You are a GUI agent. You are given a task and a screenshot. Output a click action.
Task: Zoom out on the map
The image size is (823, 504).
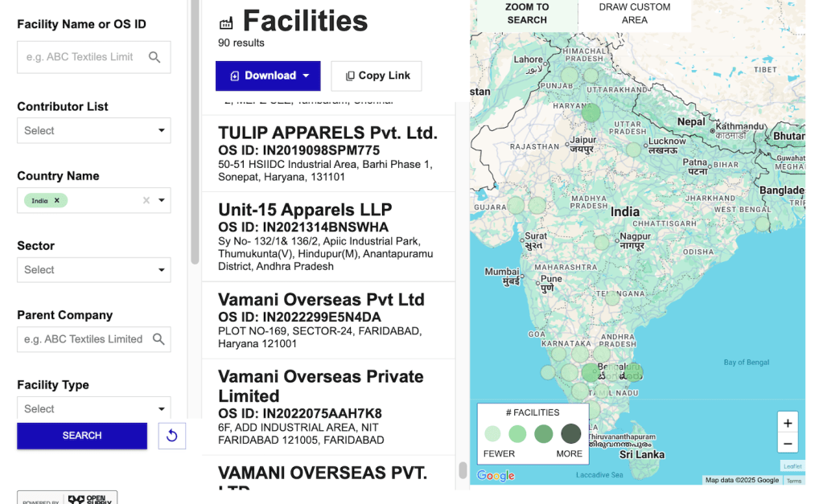tap(788, 444)
